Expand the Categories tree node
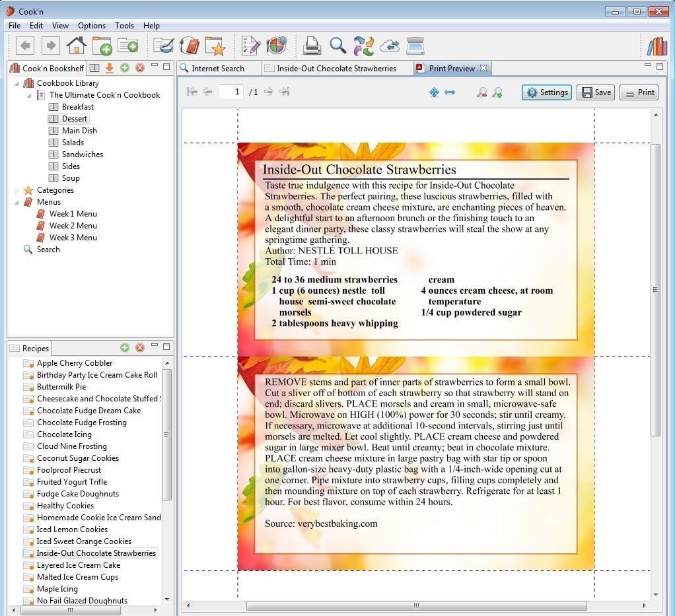This screenshot has width=675, height=616. coord(17,190)
